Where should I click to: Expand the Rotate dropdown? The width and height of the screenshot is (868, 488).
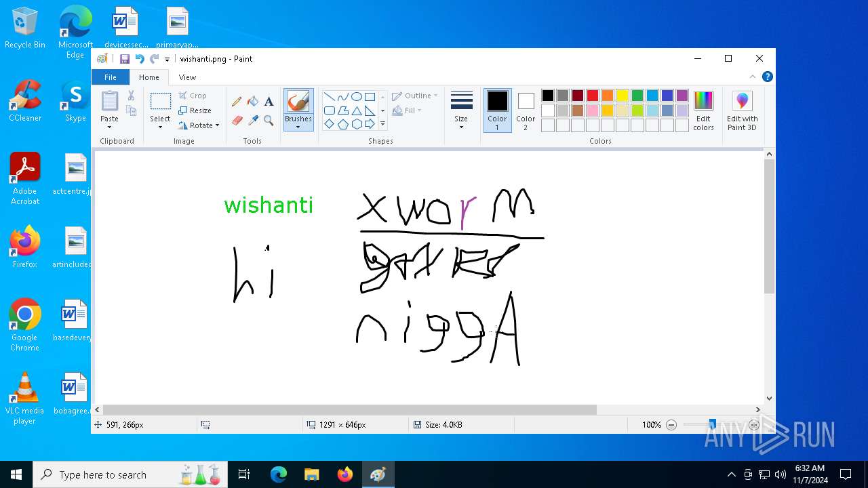point(217,125)
